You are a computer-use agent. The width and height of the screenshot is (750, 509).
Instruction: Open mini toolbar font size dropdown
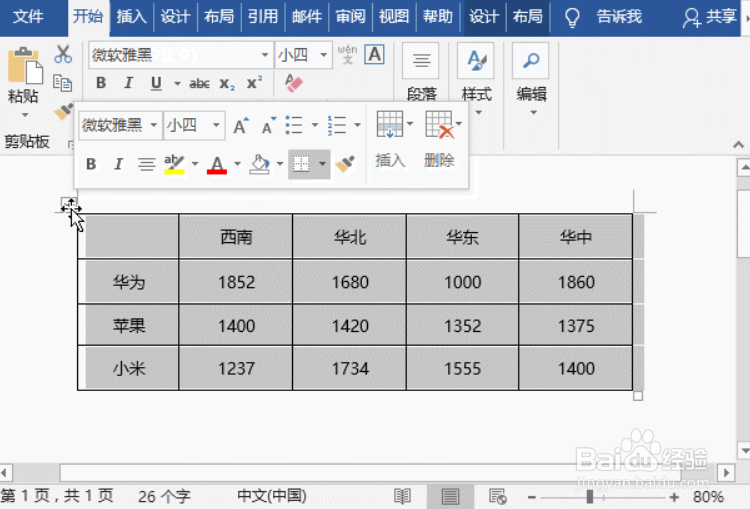[216, 125]
